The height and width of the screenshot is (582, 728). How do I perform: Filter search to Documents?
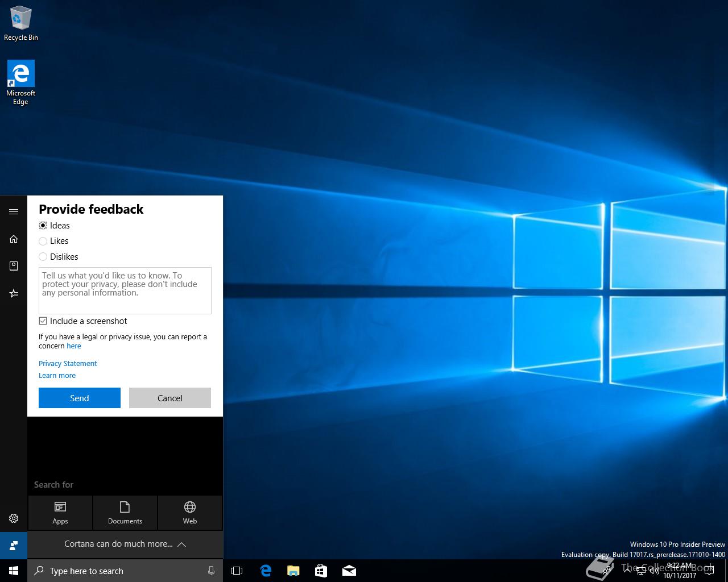coord(125,513)
